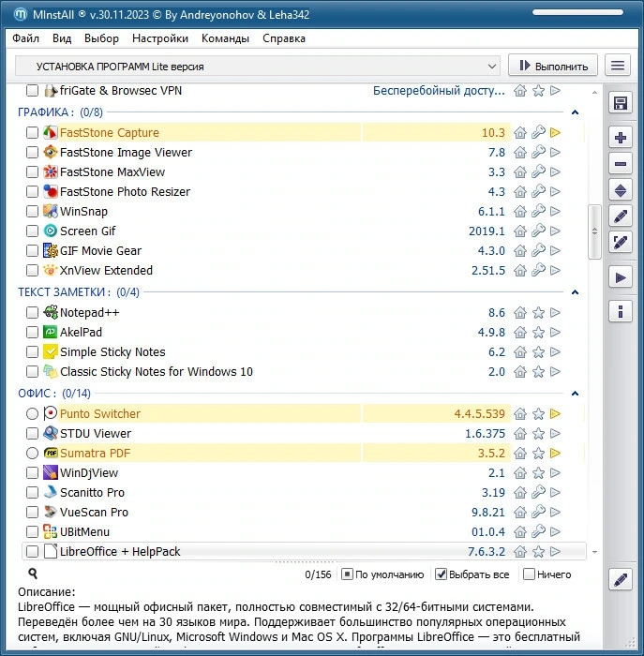Open homepage icon for FastStone Capture
The height and width of the screenshot is (656, 644).
pyautogui.click(x=520, y=133)
